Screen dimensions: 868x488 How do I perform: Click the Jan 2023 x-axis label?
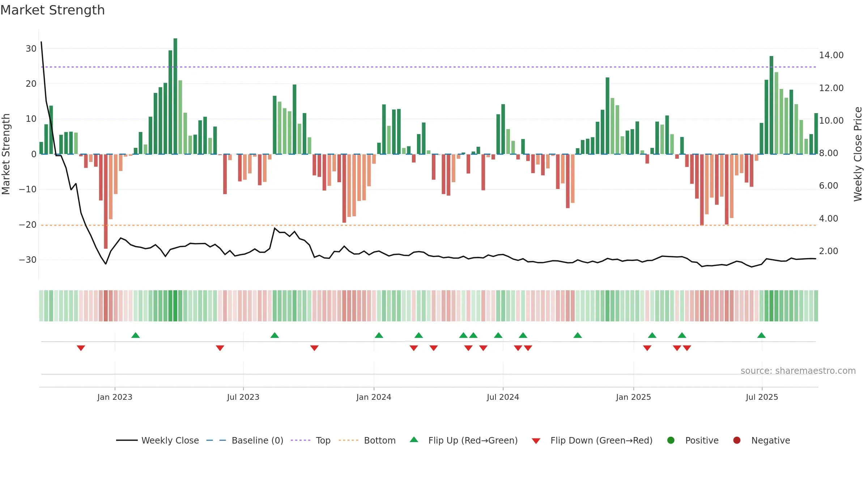pos(115,397)
